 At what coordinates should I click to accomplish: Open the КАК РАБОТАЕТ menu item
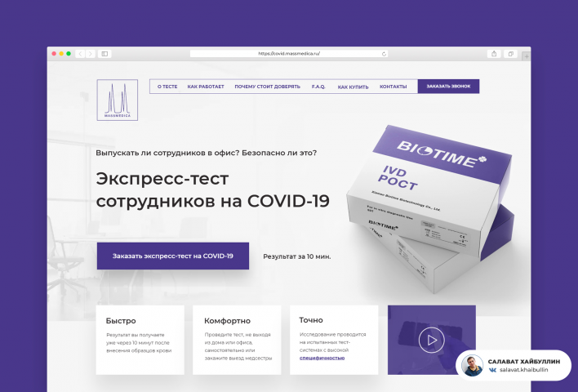206,87
